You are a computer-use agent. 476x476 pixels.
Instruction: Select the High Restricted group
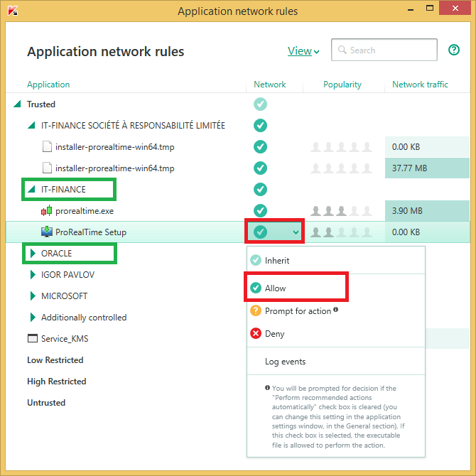(x=56, y=381)
